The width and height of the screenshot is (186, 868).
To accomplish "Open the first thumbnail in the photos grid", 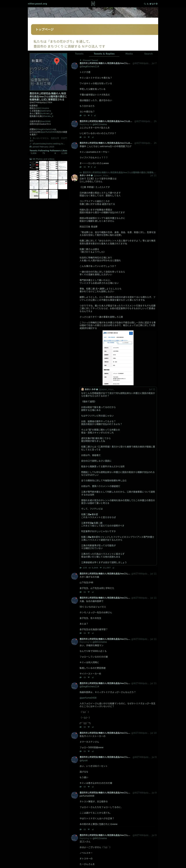I will point(34,165).
